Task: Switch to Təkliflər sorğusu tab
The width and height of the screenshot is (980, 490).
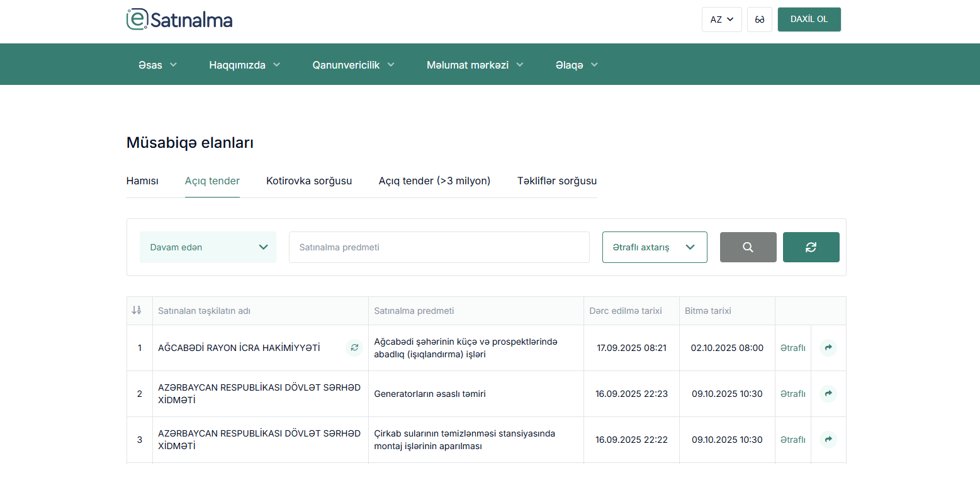Action: click(557, 181)
